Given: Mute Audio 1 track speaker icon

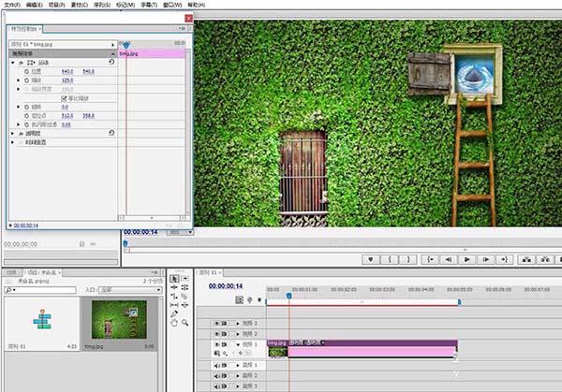Looking at the screenshot, I should click(x=217, y=364).
